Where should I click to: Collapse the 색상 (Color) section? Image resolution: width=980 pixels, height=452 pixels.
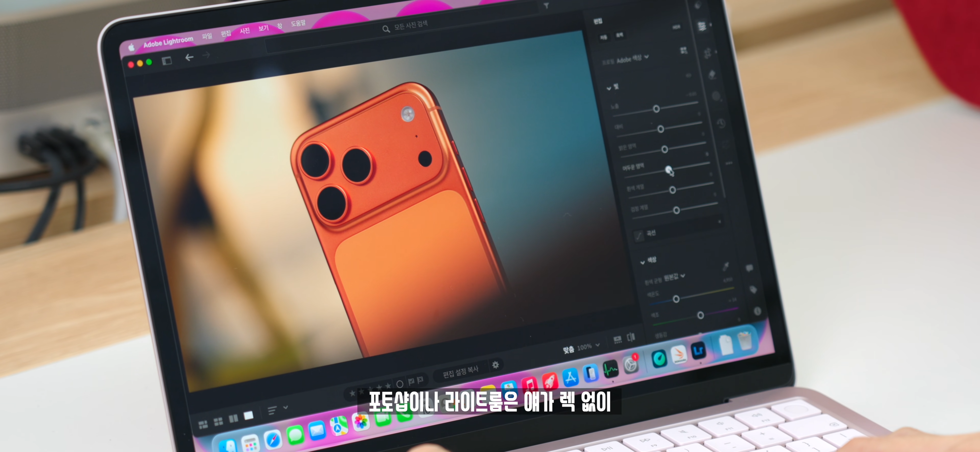(x=643, y=262)
